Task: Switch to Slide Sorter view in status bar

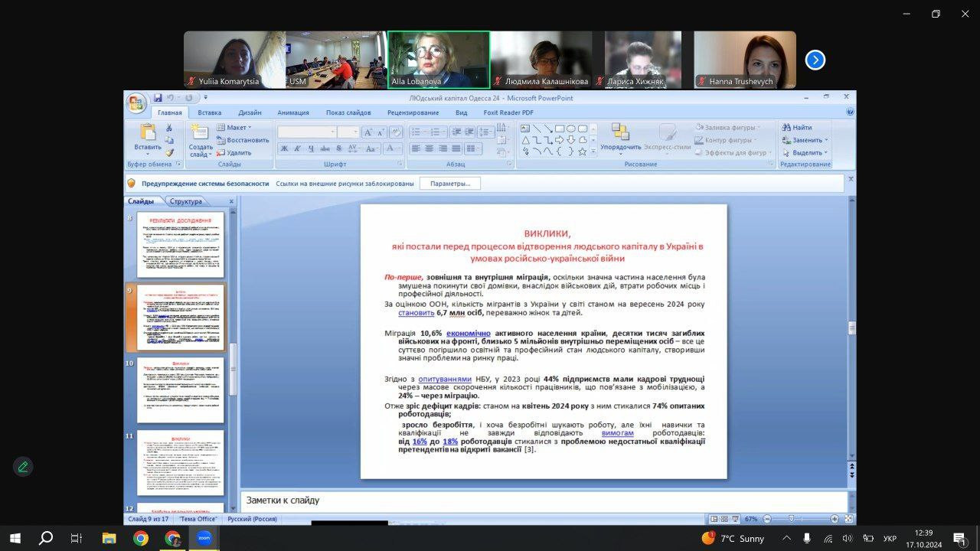Action: 724,519
